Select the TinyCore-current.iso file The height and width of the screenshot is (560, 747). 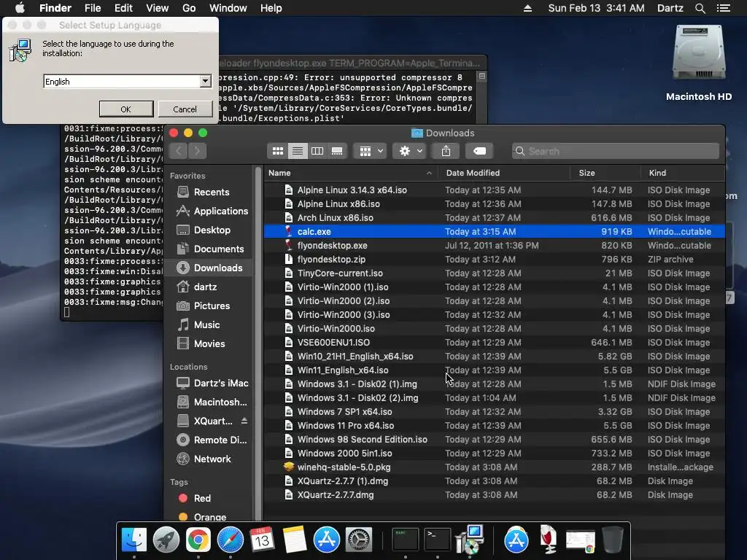point(495,273)
